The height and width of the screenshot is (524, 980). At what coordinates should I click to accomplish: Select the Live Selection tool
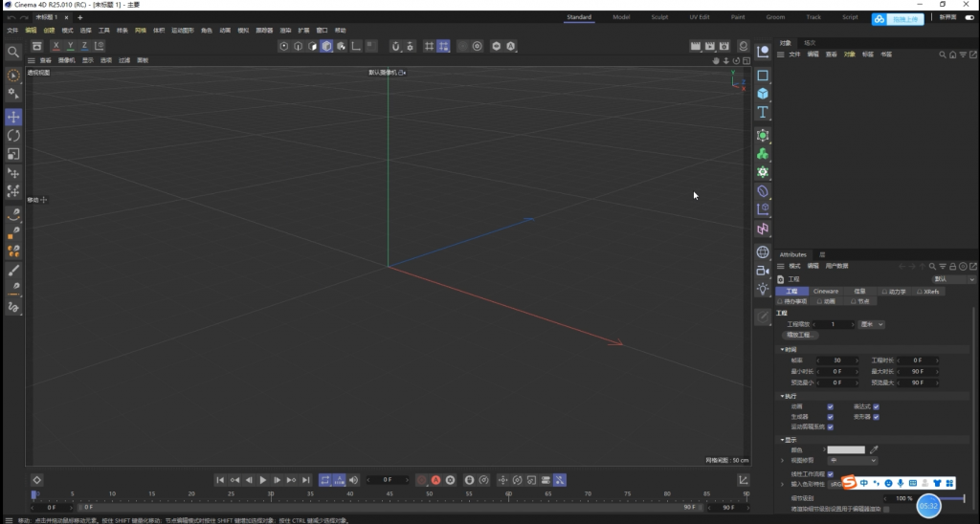coord(13,76)
